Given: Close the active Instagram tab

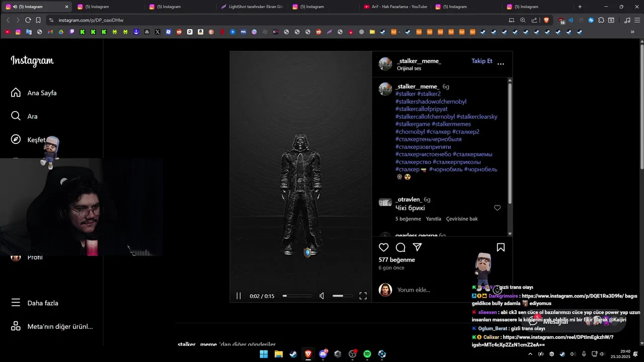Looking at the screenshot, I should point(66,7).
